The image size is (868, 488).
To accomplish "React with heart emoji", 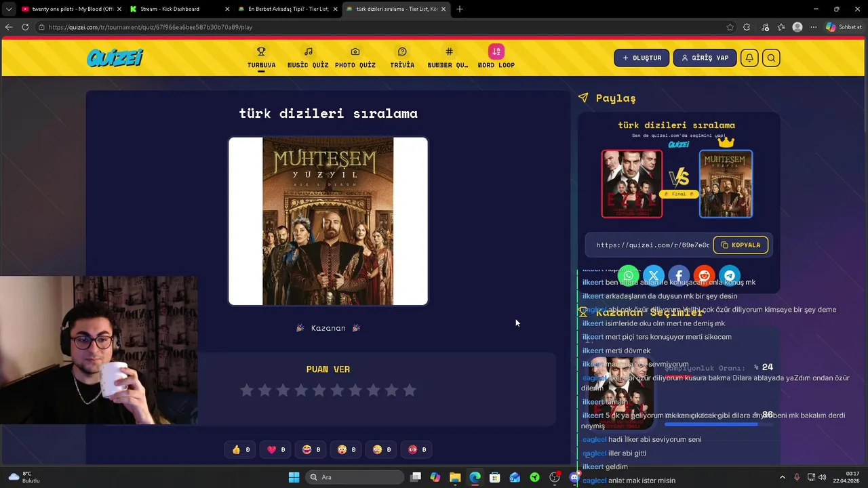I will pyautogui.click(x=275, y=449).
